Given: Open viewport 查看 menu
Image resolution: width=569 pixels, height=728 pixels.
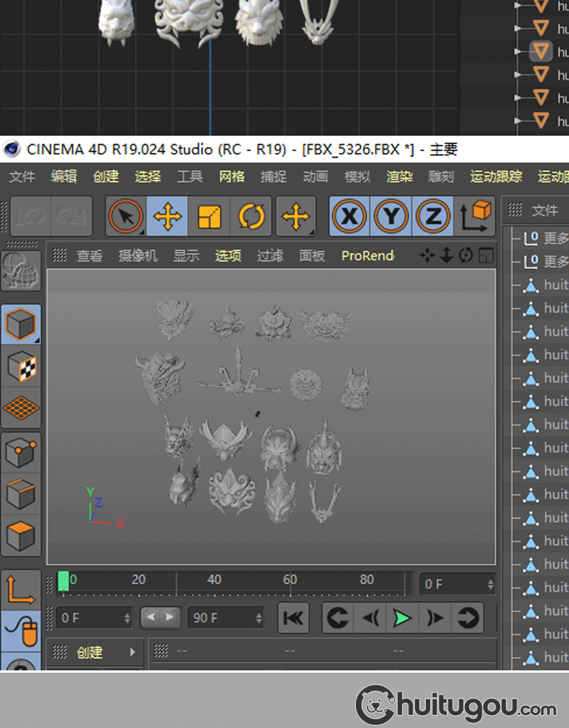Looking at the screenshot, I should 90,256.
